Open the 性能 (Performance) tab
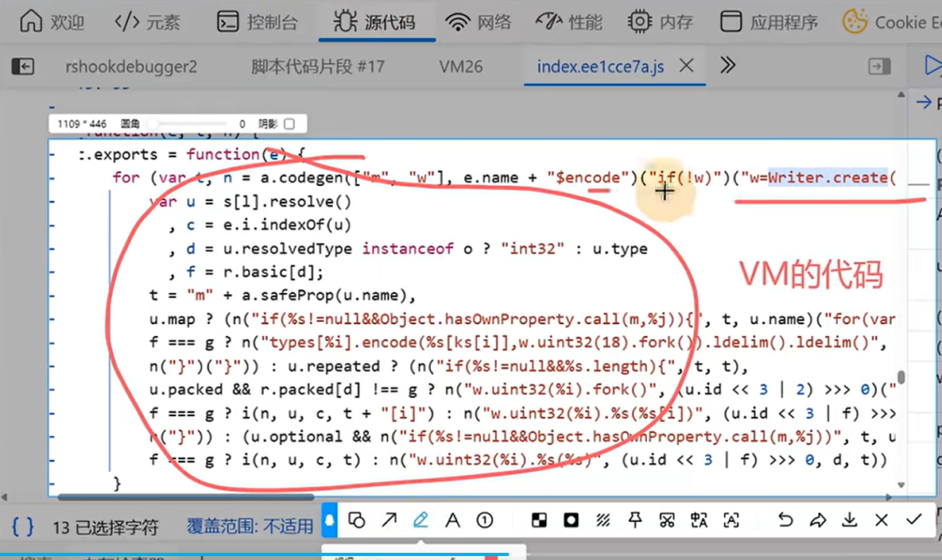This screenshot has width=942, height=560. pyautogui.click(x=569, y=22)
